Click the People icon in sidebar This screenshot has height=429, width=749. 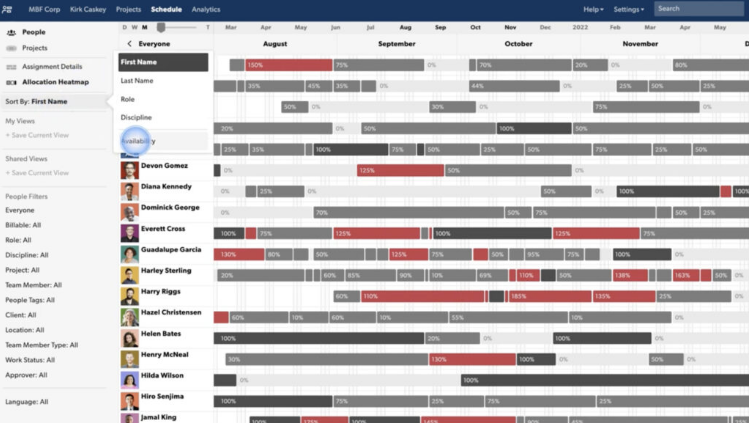pyautogui.click(x=11, y=32)
